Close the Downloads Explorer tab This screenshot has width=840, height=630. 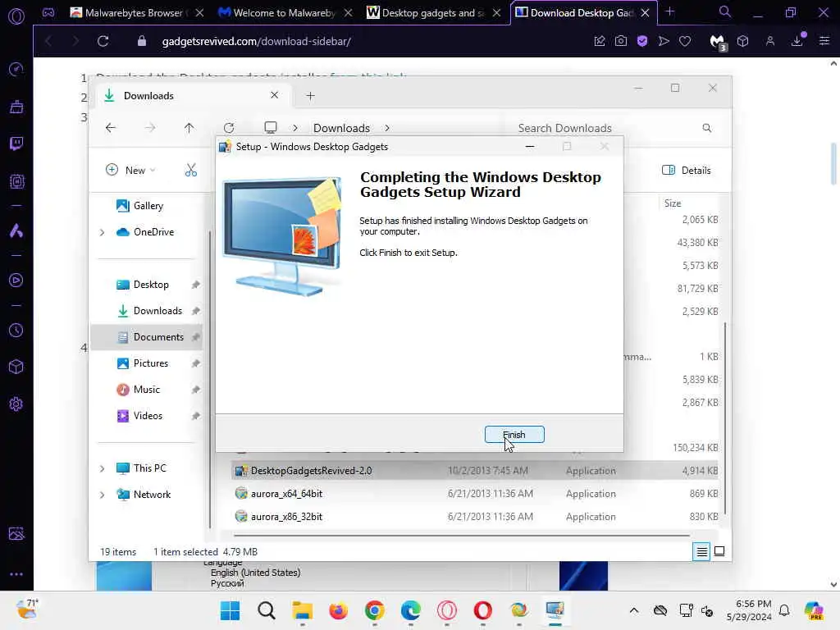pyautogui.click(x=274, y=95)
